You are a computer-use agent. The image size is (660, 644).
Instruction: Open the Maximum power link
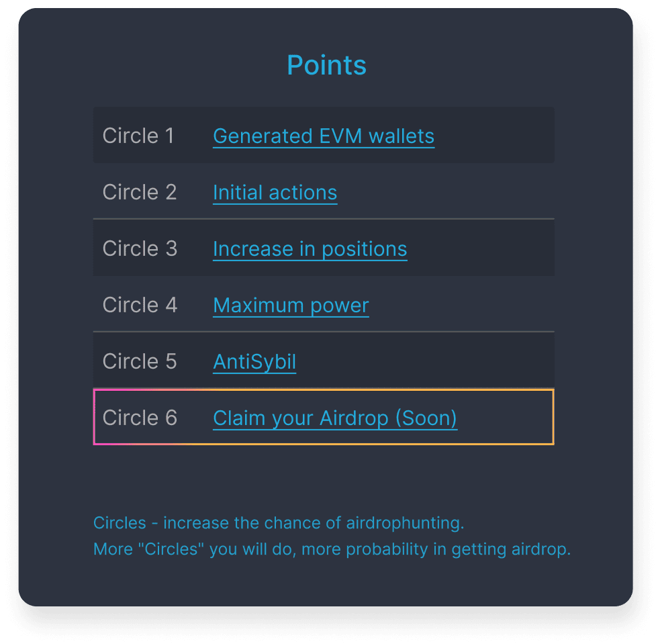coord(291,306)
